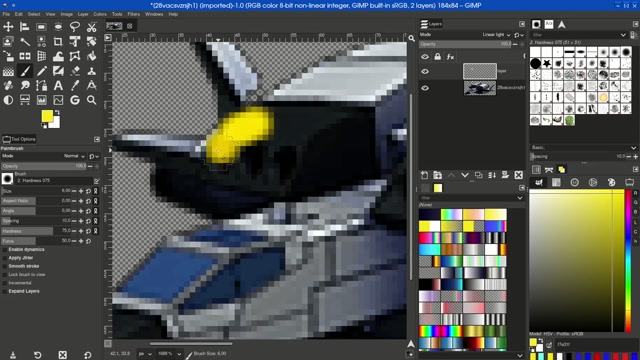Select the Ellipse Select tool
The height and width of the screenshot is (360, 640).
coord(58,27)
